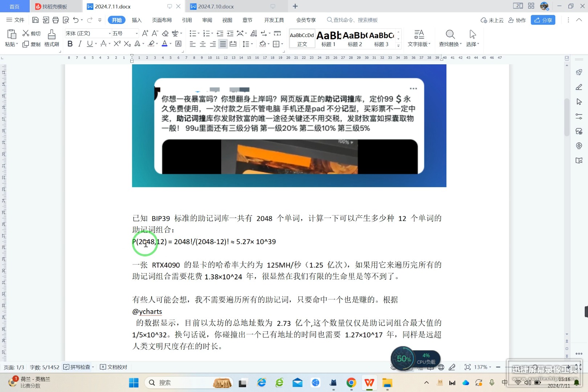Click the rocket icon in right sidebar
Image resolution: width=588 pixels, height=392 pixels.
[579, 72]
